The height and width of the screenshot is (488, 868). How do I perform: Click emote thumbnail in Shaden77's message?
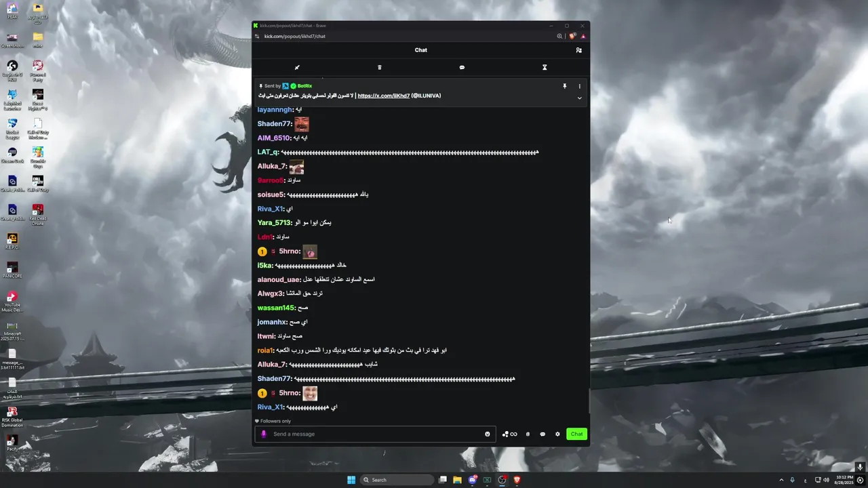(302, 124)
